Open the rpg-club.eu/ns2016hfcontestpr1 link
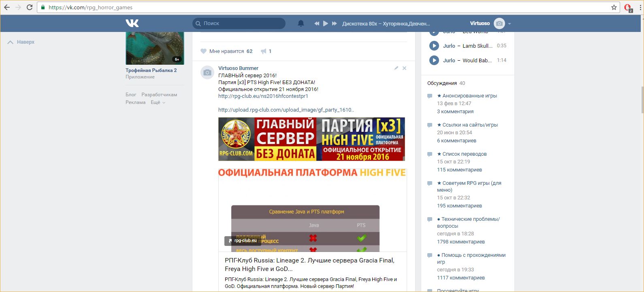The width and height of the screenshot is (644, 292). click(x=263, y=96)
